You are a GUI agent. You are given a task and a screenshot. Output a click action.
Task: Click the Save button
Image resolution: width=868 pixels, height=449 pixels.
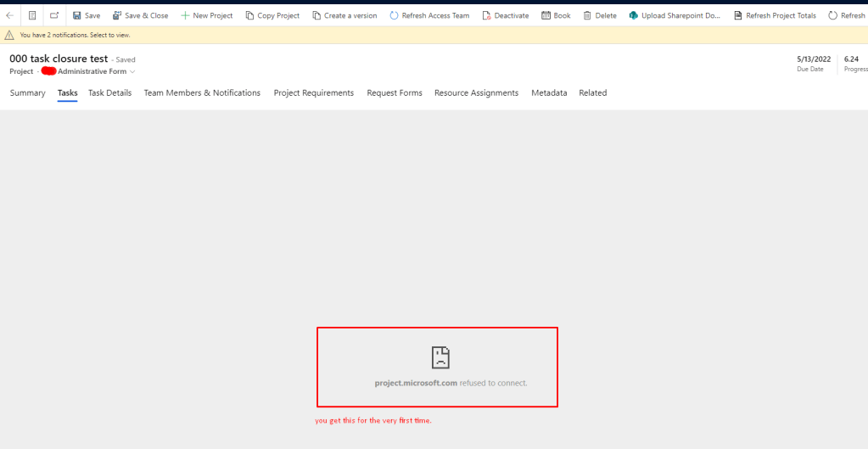click(86, 15)
